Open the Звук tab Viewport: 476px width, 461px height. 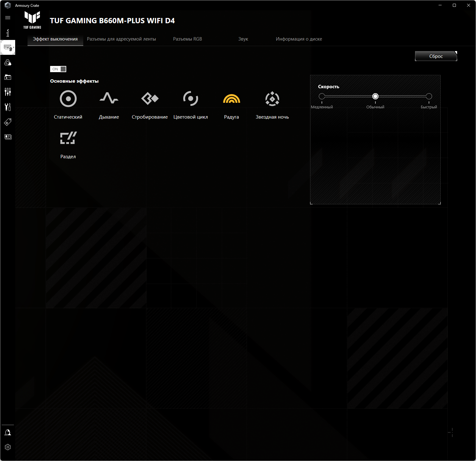point(243,39)
